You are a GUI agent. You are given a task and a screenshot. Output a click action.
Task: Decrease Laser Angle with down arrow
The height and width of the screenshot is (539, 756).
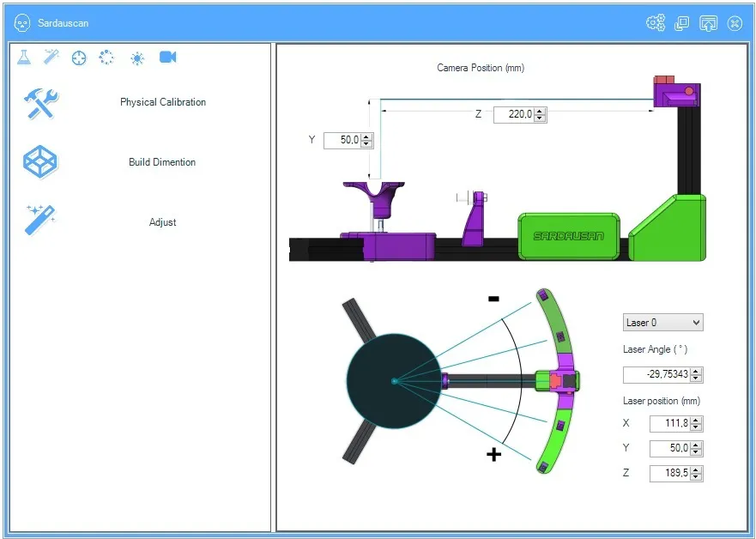(696, 379)
